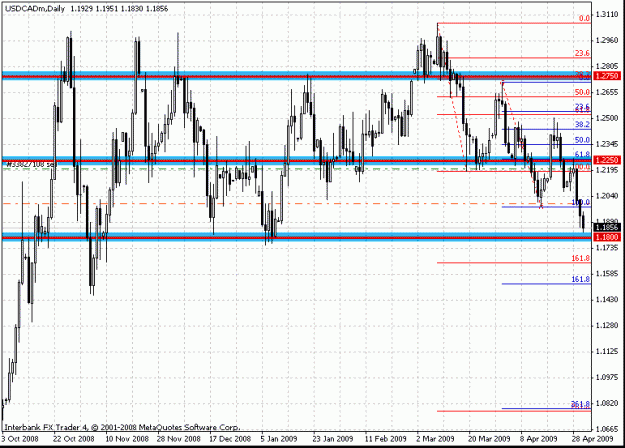Click the 28 Apr 2009 date label
Screen dimensions: 625x448
pos(592,439)
